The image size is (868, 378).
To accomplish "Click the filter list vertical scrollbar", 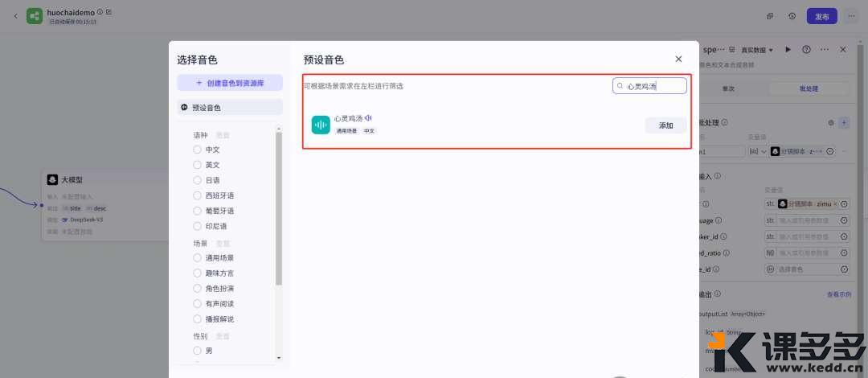I will tap(278, 207).
